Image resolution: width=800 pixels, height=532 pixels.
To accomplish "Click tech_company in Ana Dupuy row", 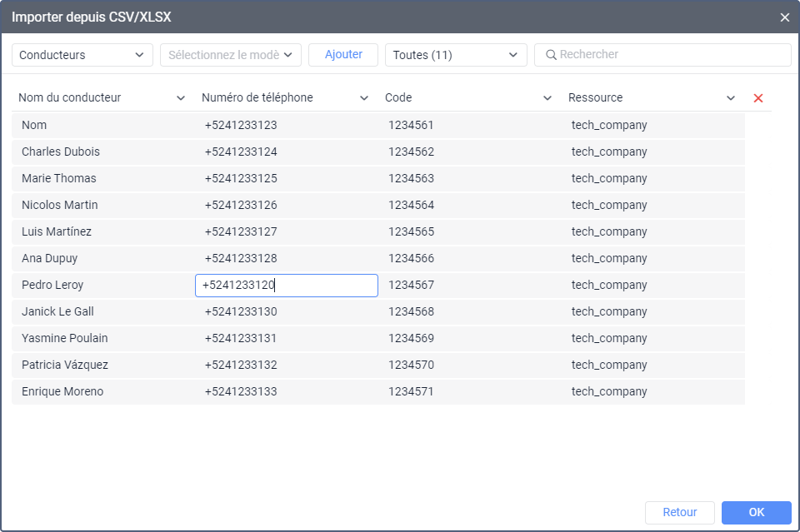I will click(609, 258).
